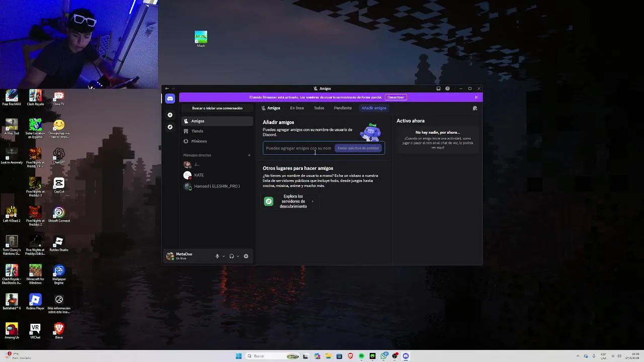Deafen audio with the headphones icon
644x362 pixels.
231,256
